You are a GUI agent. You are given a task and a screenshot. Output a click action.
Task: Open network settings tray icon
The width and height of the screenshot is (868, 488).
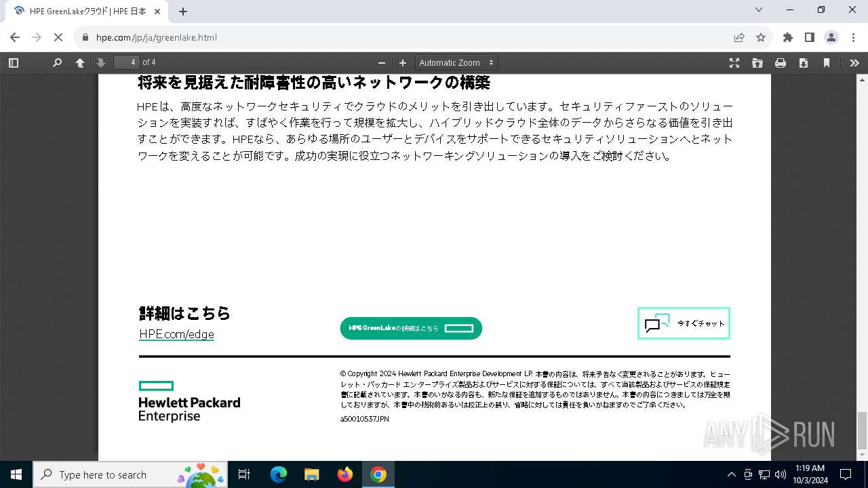click(764, 474)
